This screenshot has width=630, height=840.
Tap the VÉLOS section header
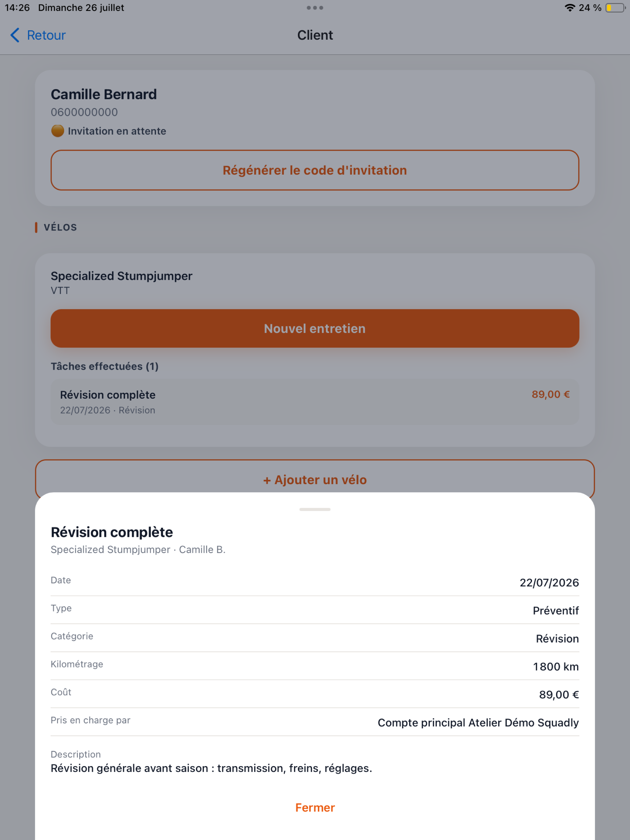[60, 227]
